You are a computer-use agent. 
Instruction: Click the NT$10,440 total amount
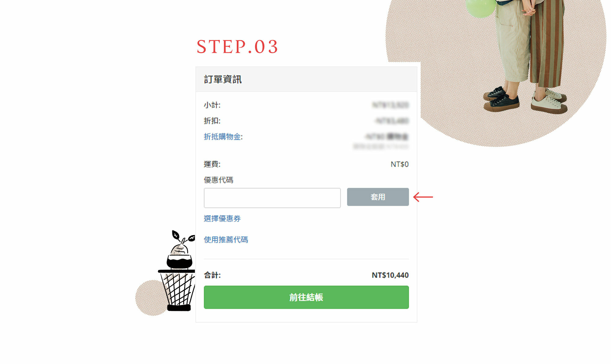tap(390, 275)
